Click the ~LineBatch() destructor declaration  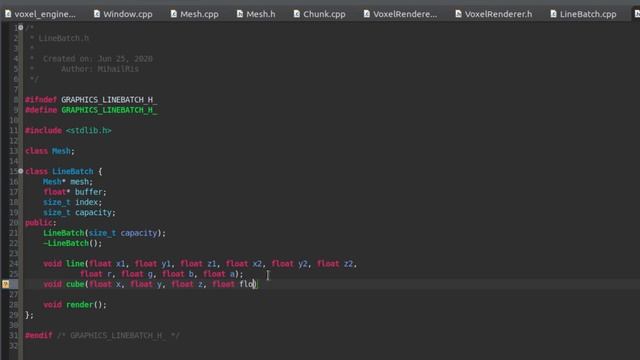coord(72,243)
